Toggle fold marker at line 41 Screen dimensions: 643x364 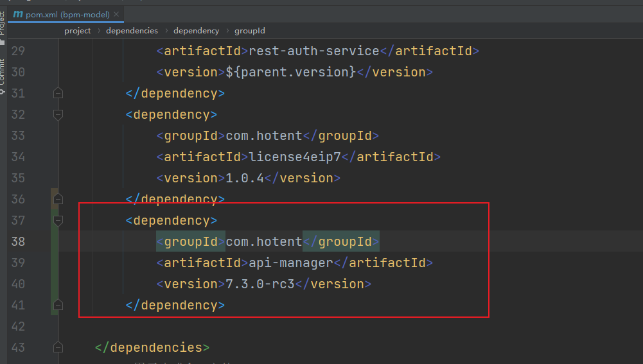tap(58, 306)
